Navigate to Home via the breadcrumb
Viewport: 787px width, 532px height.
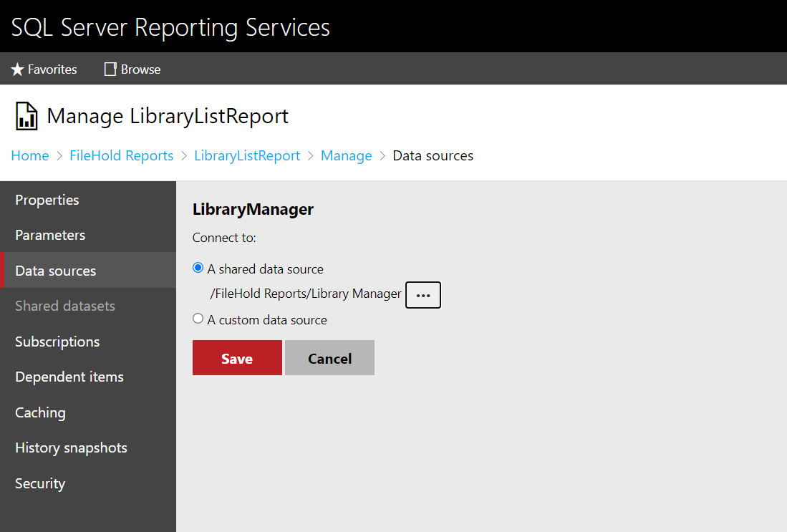(29, 155)
